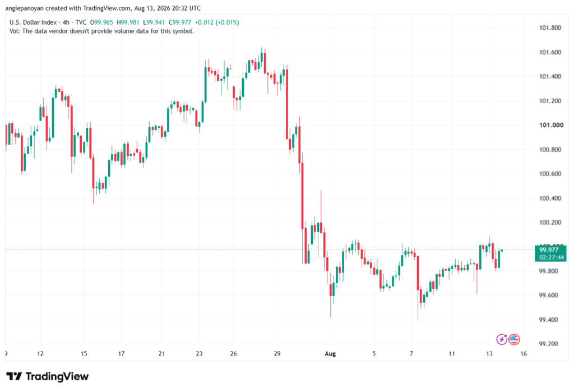Image resolution: width=574 pixels, height=392 pixels.
Task: Click the purple lightning bolt event icon
Action: pos(502,339)
